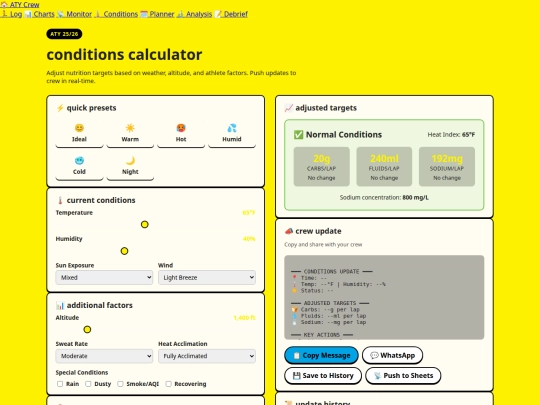This screenshot has width=540, height=405.
Task: Click the Copy Message button
Action: coord(321,355)
